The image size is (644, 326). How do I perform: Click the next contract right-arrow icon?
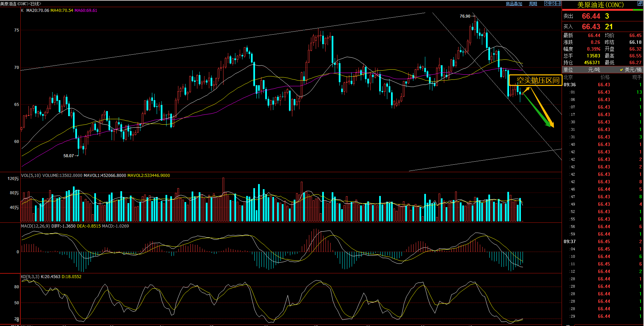553,3
